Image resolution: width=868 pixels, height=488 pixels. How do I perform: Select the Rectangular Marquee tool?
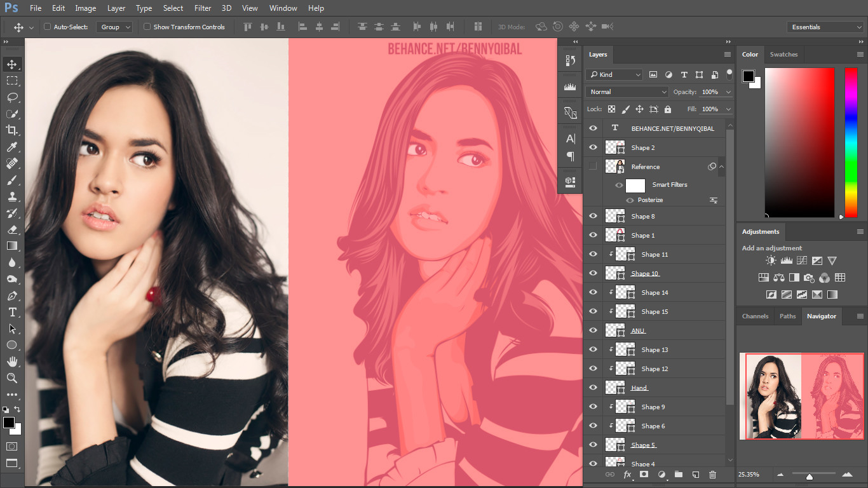pyautogui.click(x=12, y=81)
